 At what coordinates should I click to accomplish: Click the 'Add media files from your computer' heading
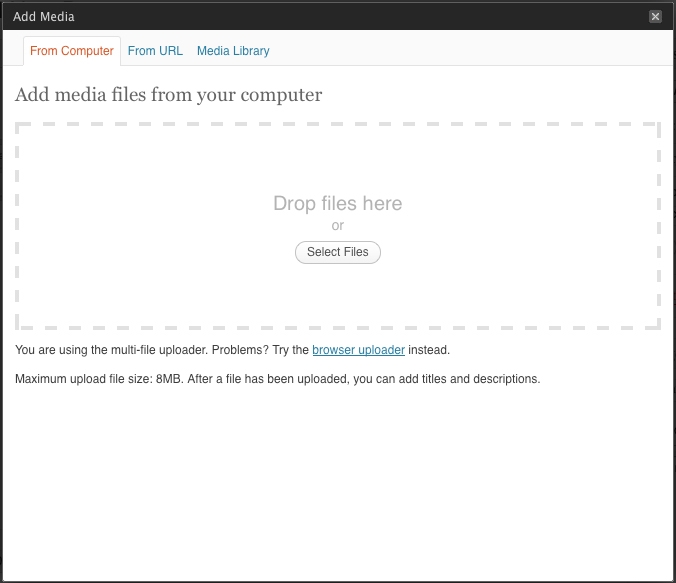(x=169, y=94)
